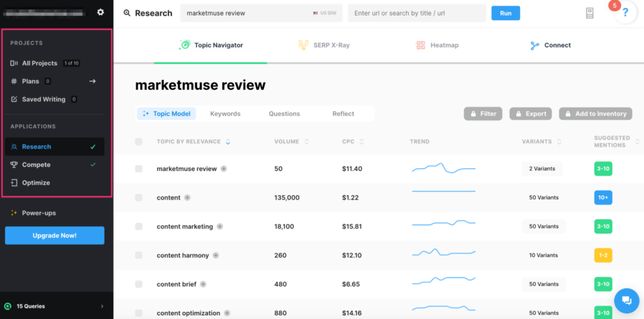Select the content harmony row checkbox
The width and height of the screenshot is (644, 319).
coord(139,256)
